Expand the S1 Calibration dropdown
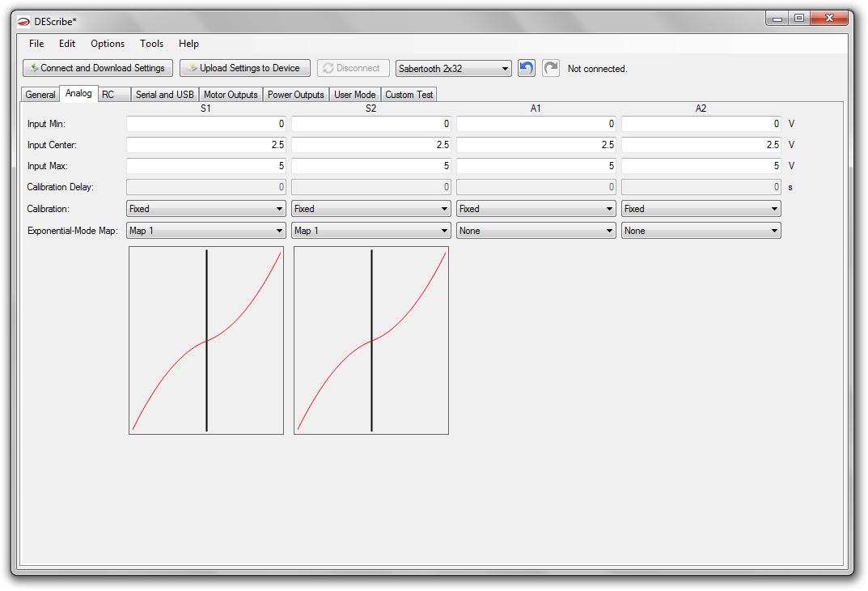Screen dimensions: 868x591 (x=206, y=209)
